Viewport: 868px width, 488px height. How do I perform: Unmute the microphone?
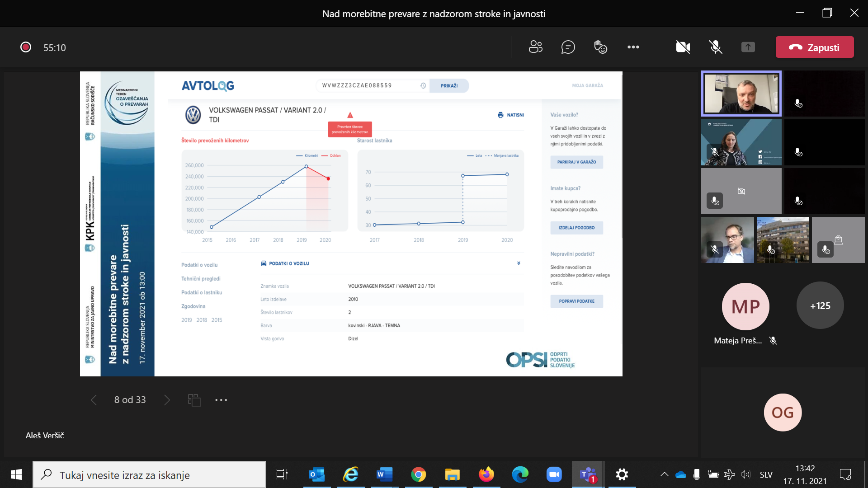pyautogui.click(x=715, y=47)
